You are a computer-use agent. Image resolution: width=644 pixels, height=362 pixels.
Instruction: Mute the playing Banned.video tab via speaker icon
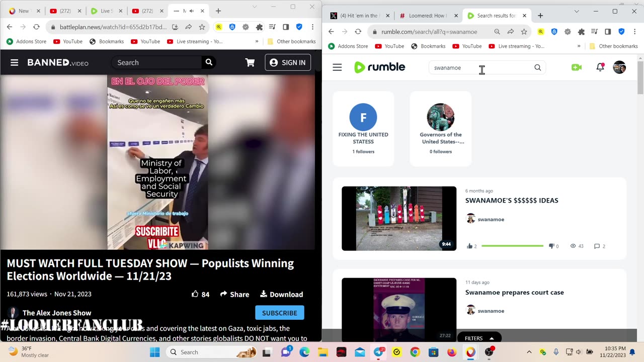(191, 11)
